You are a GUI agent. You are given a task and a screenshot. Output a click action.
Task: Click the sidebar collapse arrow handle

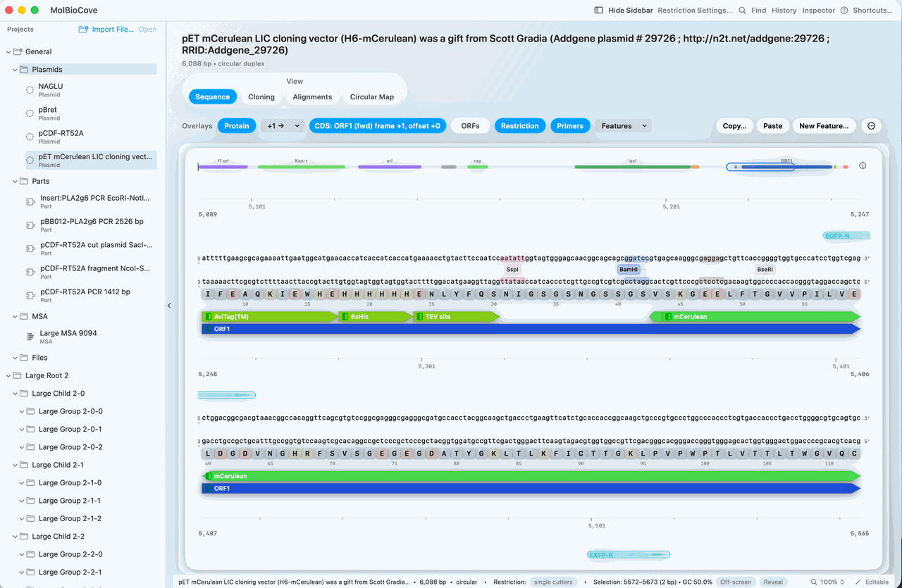click(169, 306)
